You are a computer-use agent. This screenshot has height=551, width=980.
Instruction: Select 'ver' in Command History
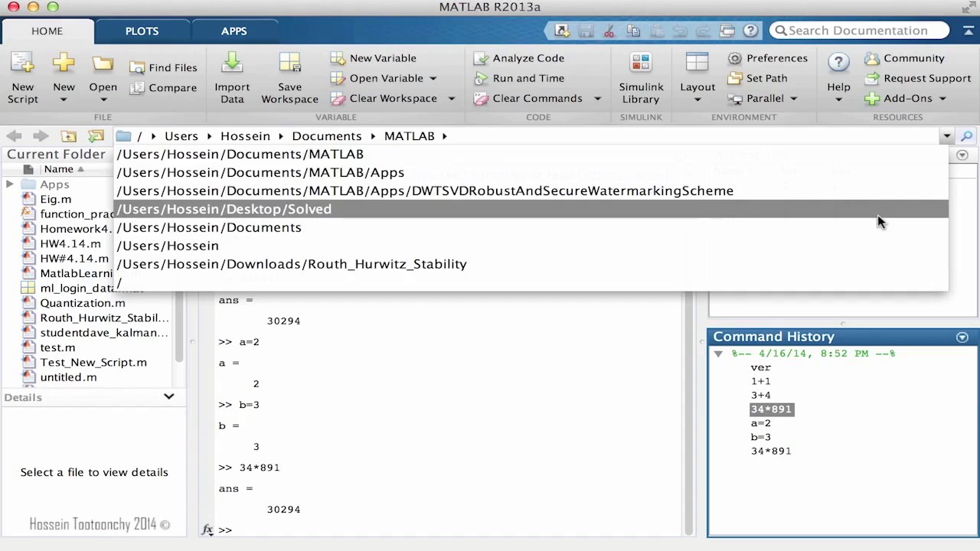[760, 367]
